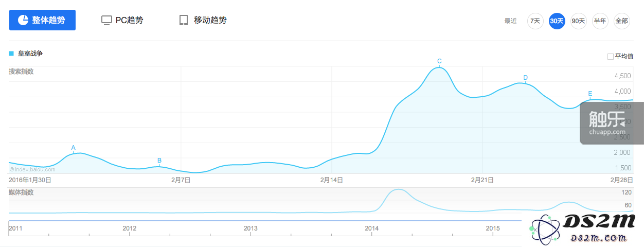The width and height of the screenshot is (644, 247).
Task: Click the 2月7日 date label
Action: coord(181,180)
